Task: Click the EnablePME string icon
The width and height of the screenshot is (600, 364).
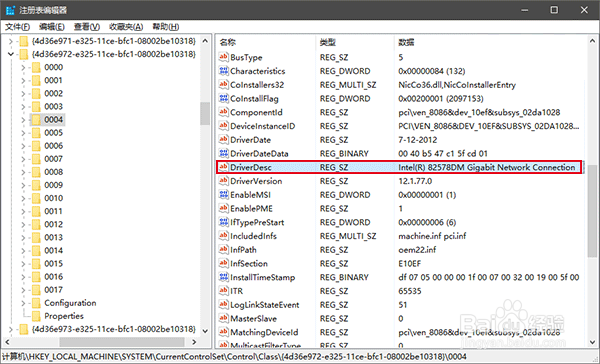Action: coord(223,209)
